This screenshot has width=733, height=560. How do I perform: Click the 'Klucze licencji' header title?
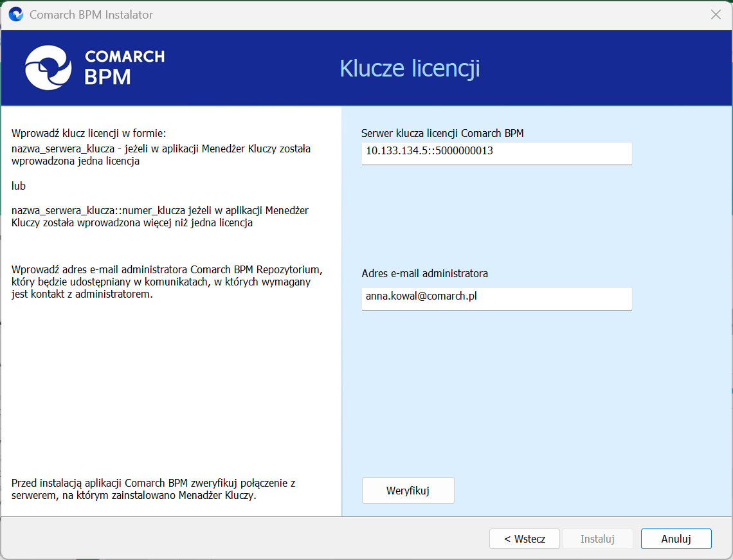[410, 68]
